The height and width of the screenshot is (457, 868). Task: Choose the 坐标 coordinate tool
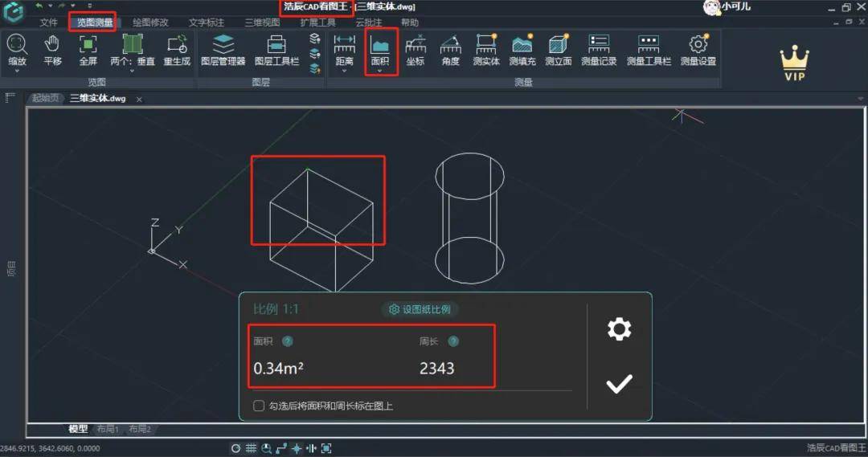pos(416,50)
